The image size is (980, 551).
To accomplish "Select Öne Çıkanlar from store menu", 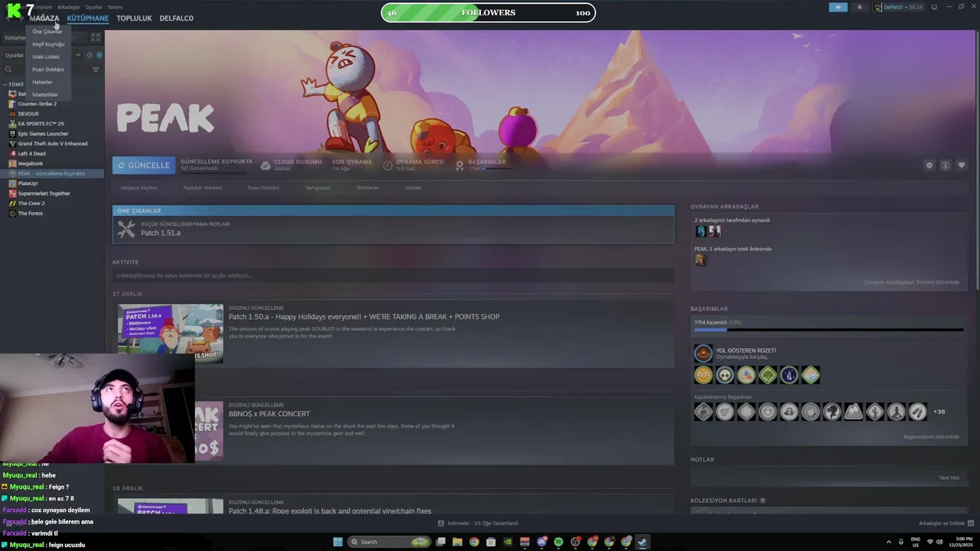I will [47, 31].
